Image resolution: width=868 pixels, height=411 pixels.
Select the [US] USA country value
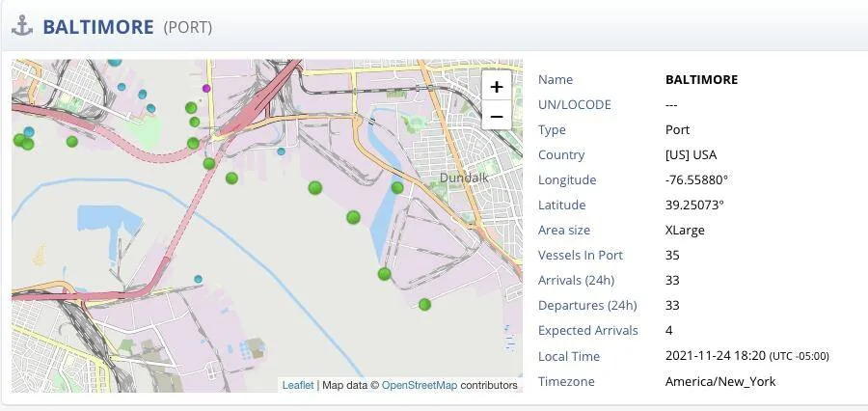tap(691, 155)
